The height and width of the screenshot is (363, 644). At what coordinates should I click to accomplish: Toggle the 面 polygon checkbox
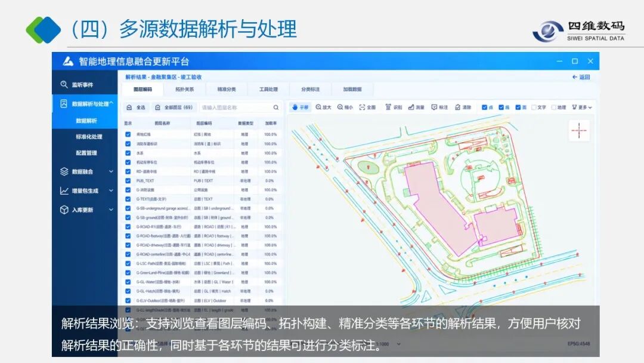coord(518,107)
